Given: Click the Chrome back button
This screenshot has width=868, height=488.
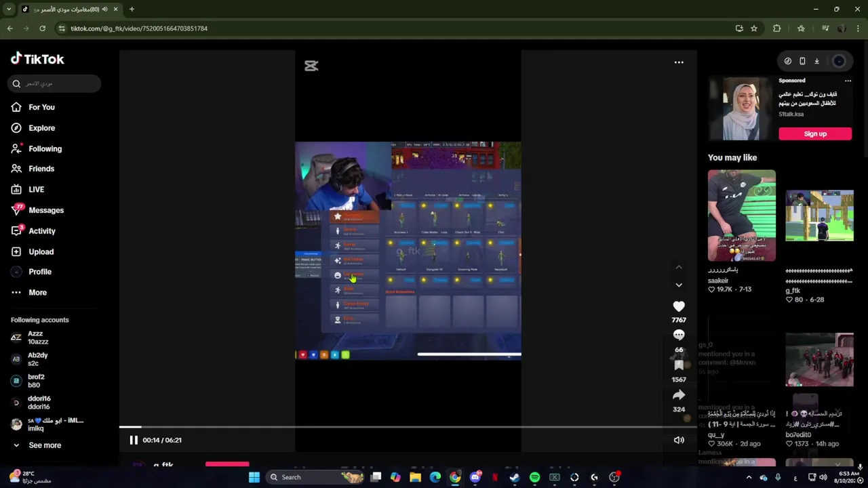Looking at the screenshot, I should point(9,28).
